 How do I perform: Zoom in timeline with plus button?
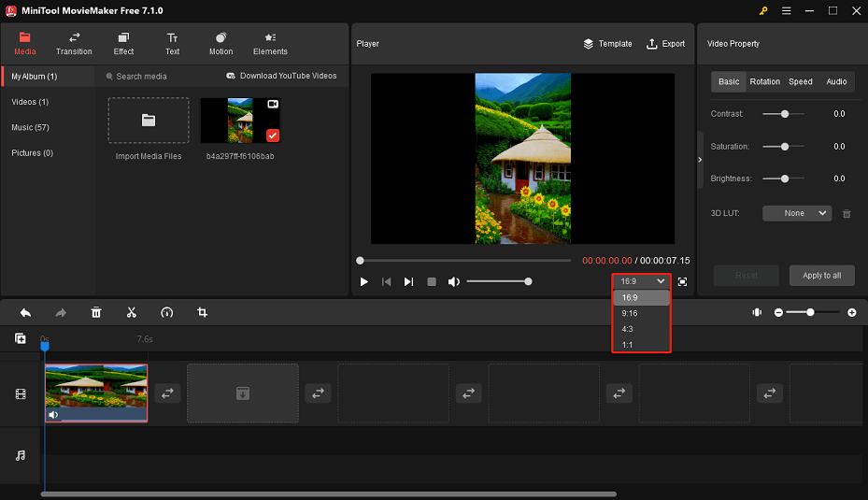[x=852, y=313]
